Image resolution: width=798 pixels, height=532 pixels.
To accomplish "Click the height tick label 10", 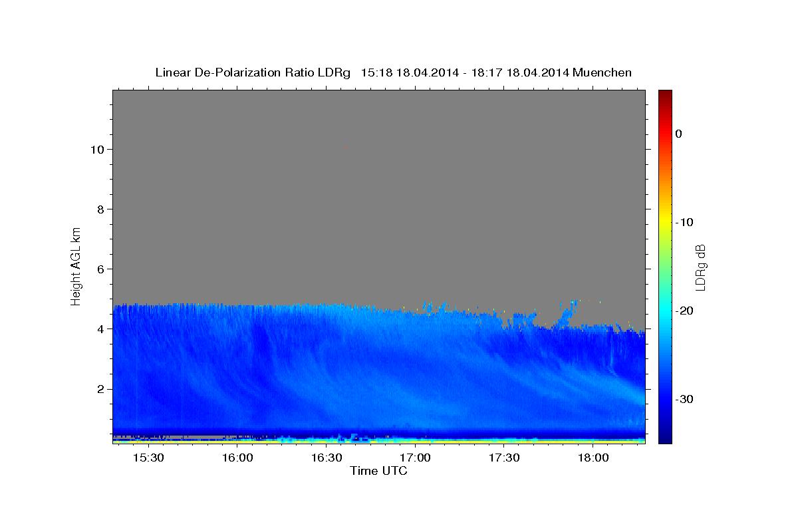I will coord(98,150).
